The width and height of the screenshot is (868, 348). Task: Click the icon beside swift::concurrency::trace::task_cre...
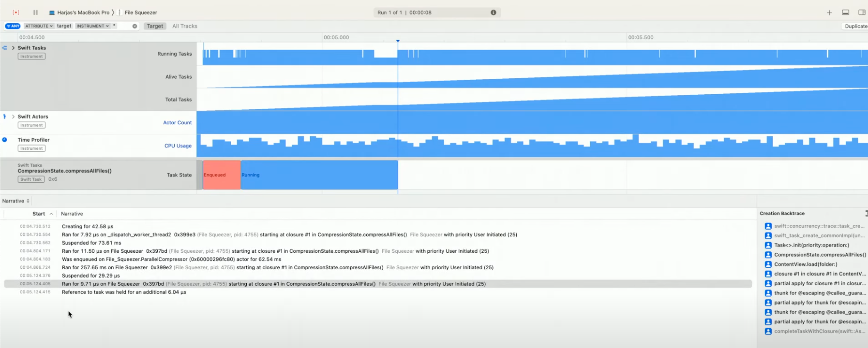pos(768,226)
